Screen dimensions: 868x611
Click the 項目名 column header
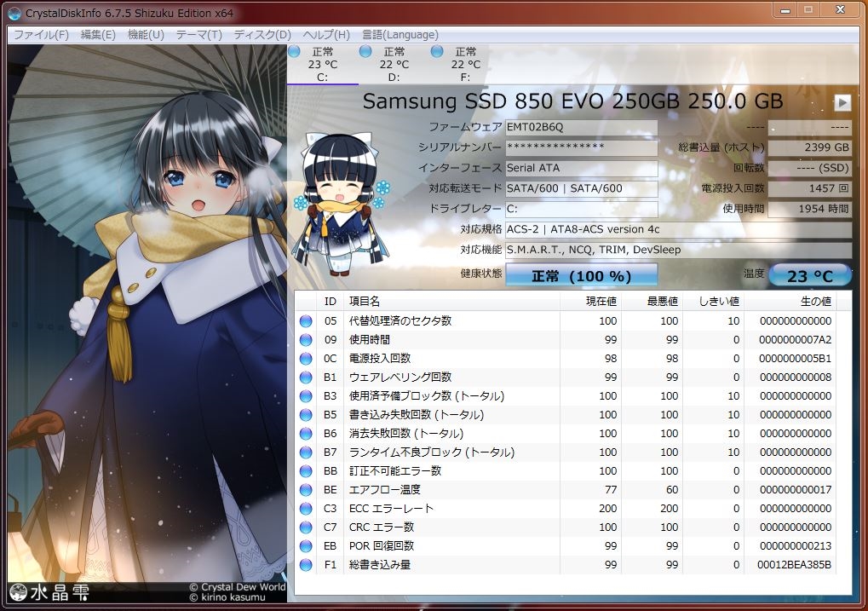pyautogui.click(x=451, y=302)
